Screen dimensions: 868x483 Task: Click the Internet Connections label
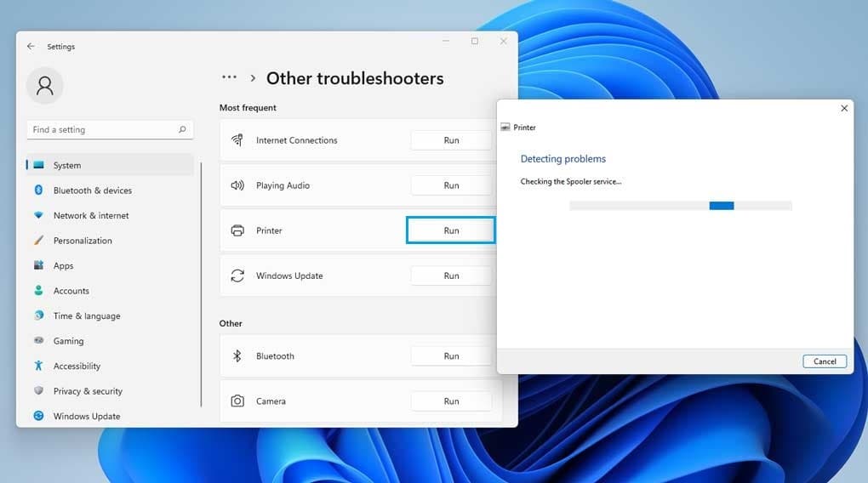[x=296, y=140]
